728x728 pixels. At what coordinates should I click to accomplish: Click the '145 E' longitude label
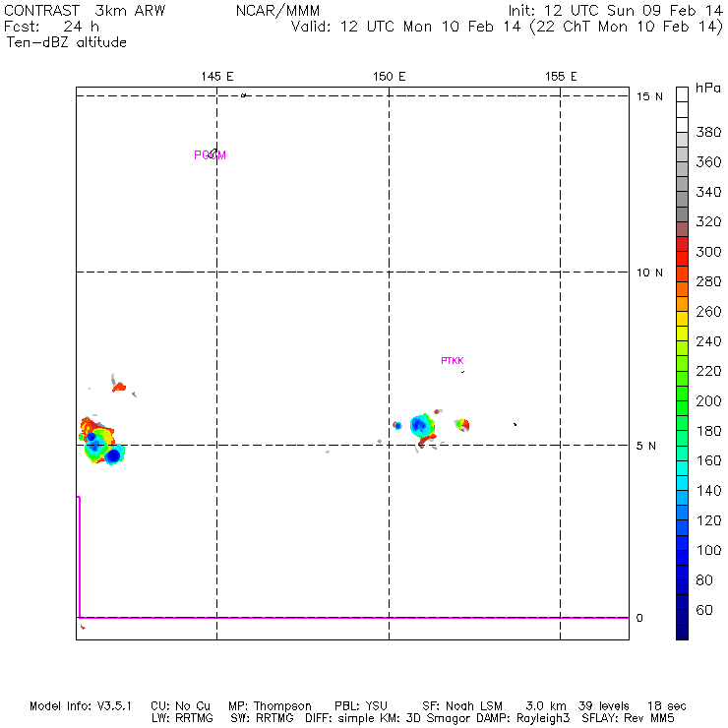point(217,76)
